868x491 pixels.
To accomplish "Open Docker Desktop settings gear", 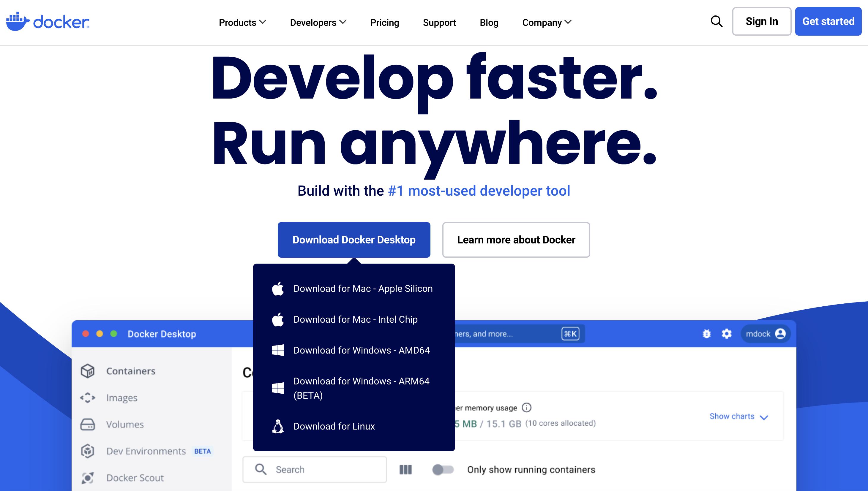I will click(x=727, y=334).
